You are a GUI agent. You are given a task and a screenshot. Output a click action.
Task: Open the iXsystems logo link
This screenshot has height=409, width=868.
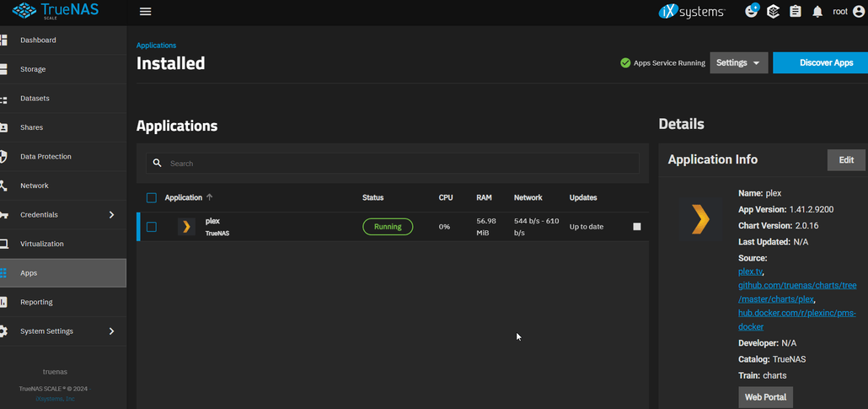691,12
